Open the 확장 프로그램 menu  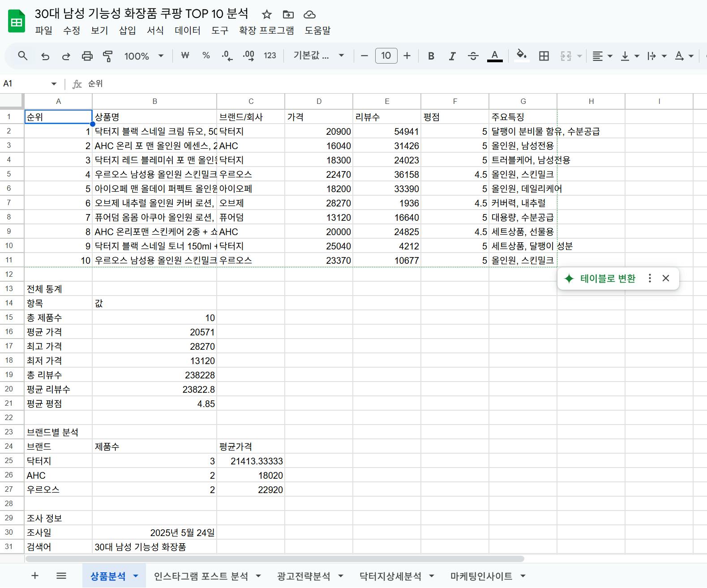266,30
